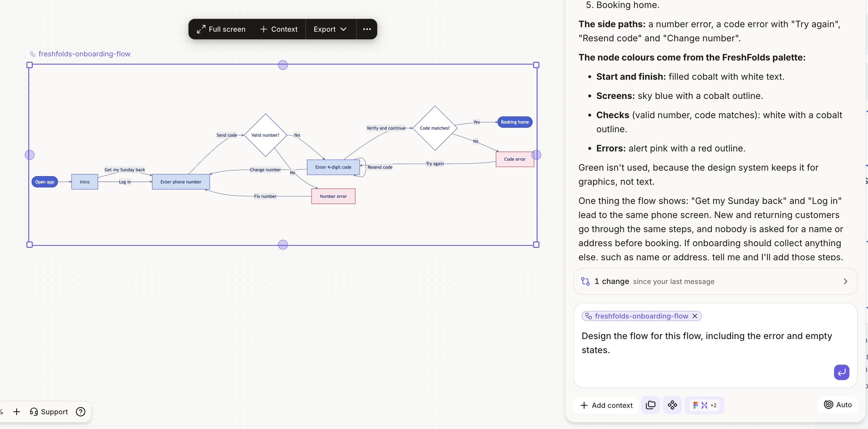868x429 pixels.
Task: Open diagram in Full screen
Action: pyautogui.click(x=221, y=29)
